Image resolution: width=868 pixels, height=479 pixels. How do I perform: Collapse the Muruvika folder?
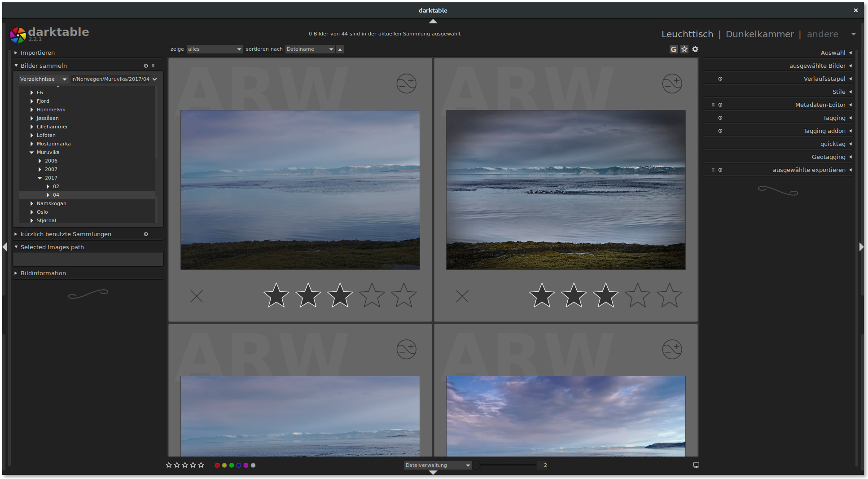point(32,153)
